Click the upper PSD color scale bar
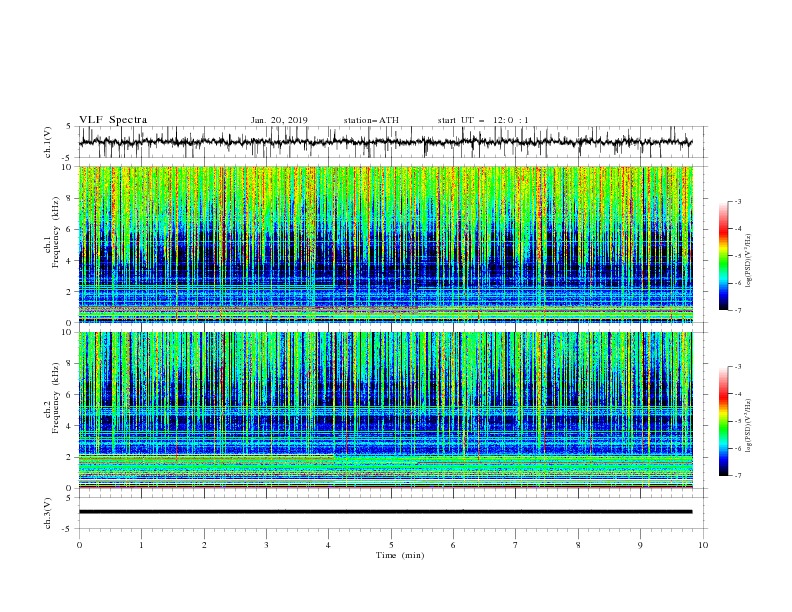Viewport: 792px width, 612px height. tap(723, 256)
